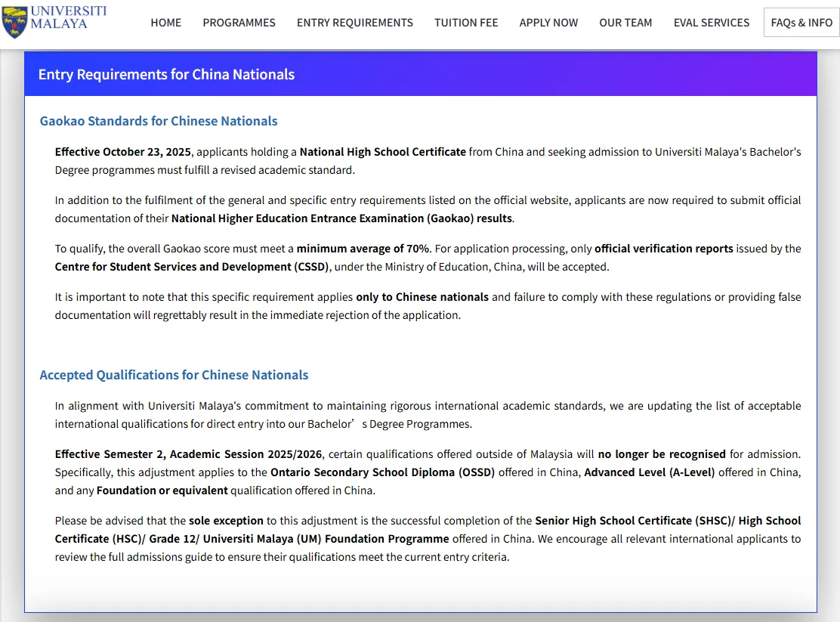Open the TUITION FEE page

[x=466, y=23]
